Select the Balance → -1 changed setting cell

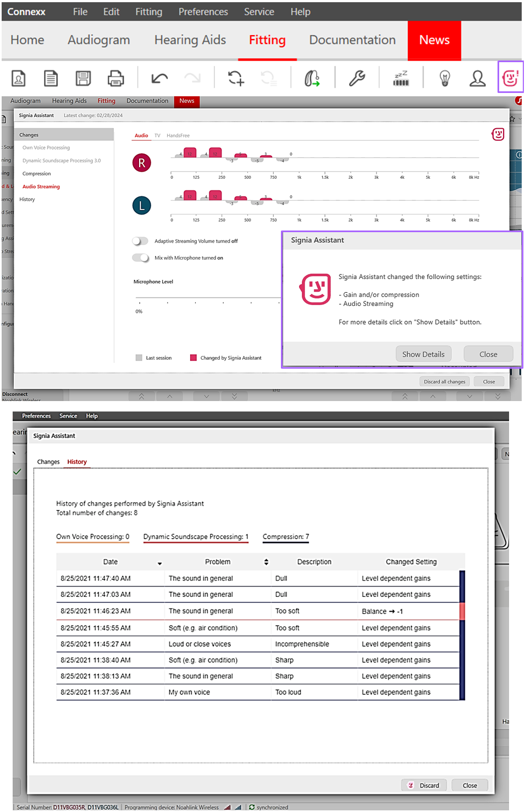pos(408,611)
